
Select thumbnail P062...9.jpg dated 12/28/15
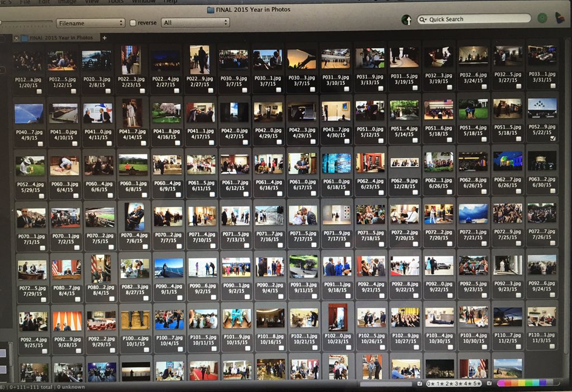pos(404,162)
